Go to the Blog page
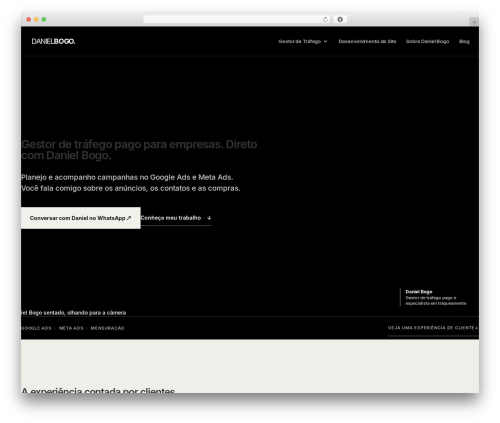Image resolution: width=500 pixels, height=423 pixels. coord(464,41)
